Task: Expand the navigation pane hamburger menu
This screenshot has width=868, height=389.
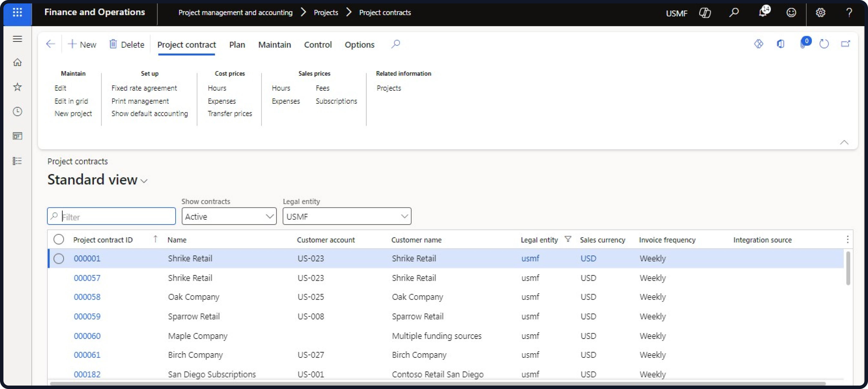Action: [17, 39]
